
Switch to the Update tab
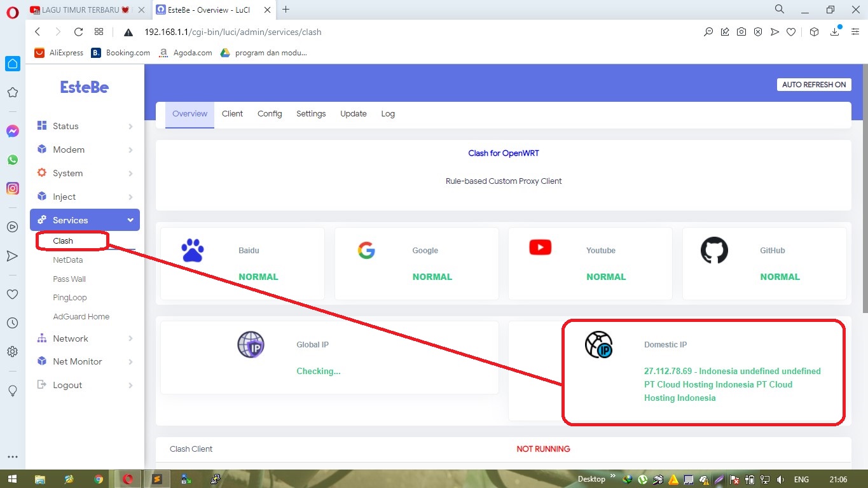[x=354, y=114]
